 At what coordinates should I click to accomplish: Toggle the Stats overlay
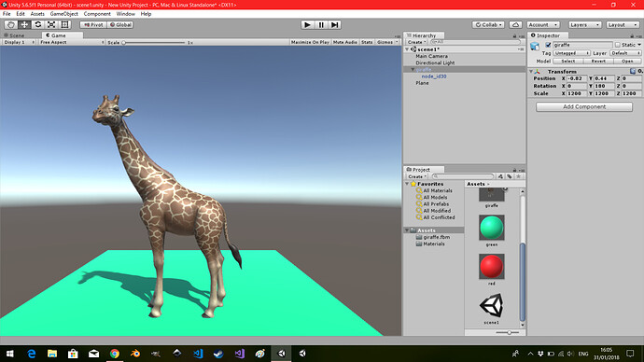click(367, 42)
